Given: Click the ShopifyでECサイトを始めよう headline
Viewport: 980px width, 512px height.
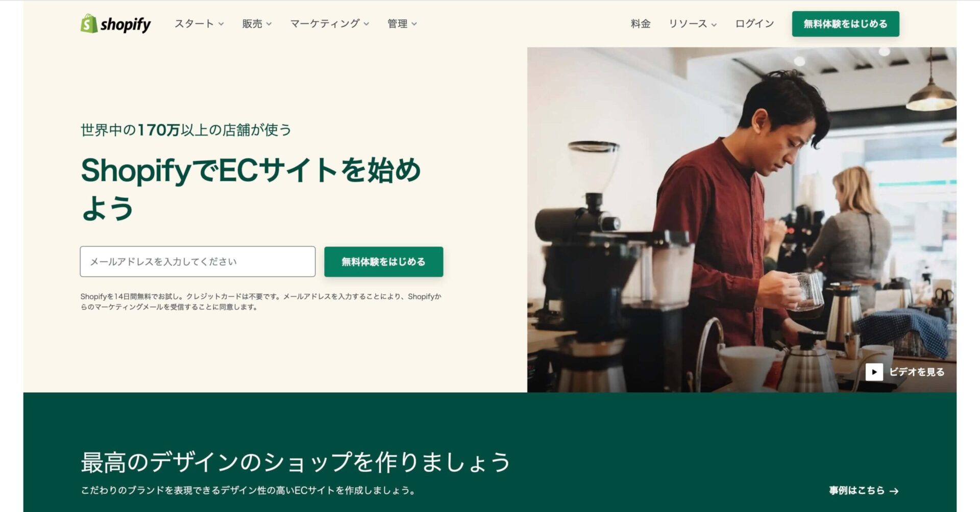Looking at the screenshot, I should pos(251,189).
